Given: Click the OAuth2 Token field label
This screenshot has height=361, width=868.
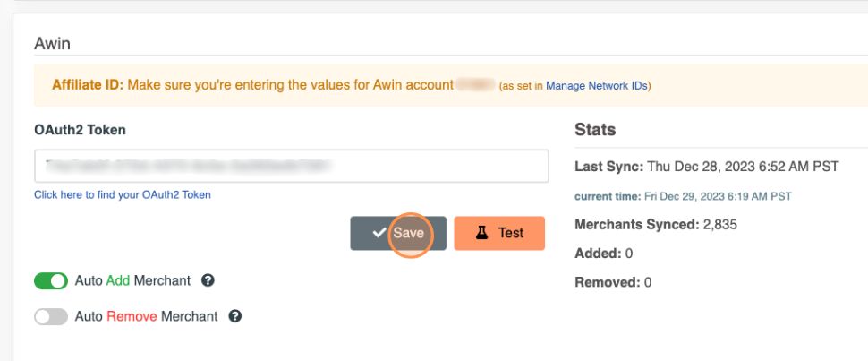Looking at the screenshot, I should pyautogui.click(x=80, y=130).
